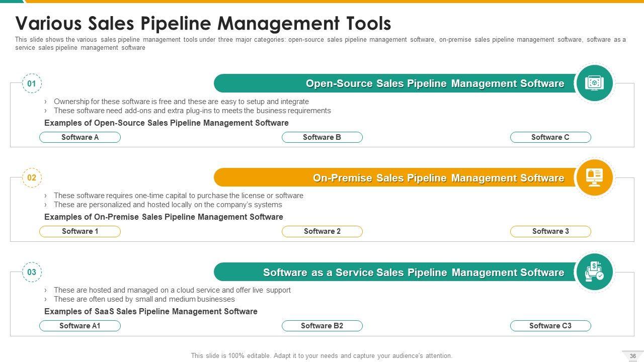
Task: Choose the Software 1 pill button
Action: 80,231
